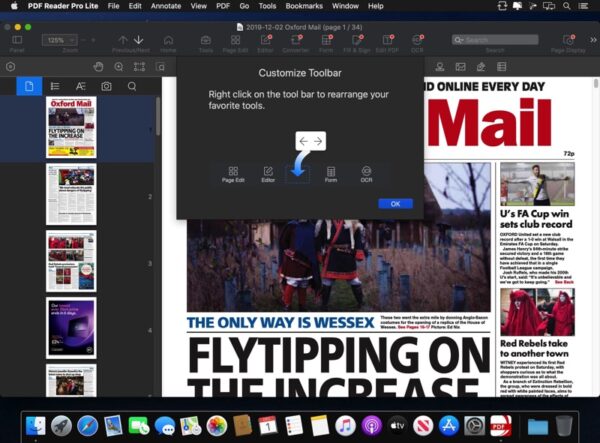Image resolution: width=600 pixels, height=443 pixels.
Task: Open the Tools menu in menu bar
Action: coord(267,6)
